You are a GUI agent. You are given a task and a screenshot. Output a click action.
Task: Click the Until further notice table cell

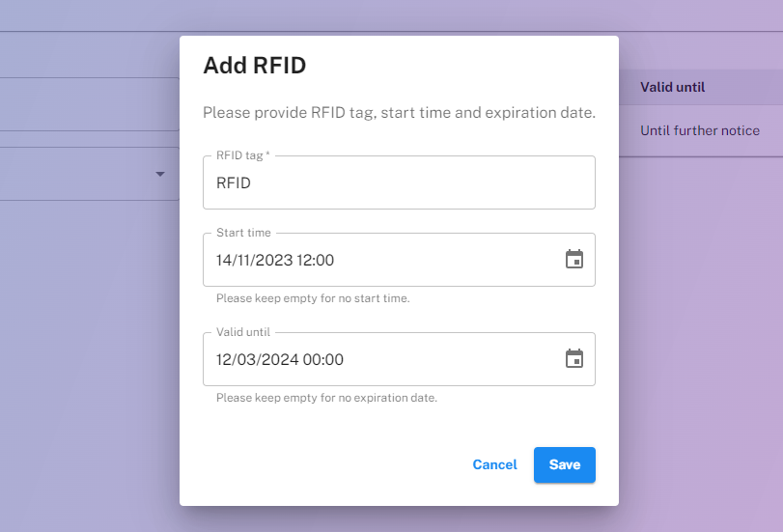[x=700, y=130]
